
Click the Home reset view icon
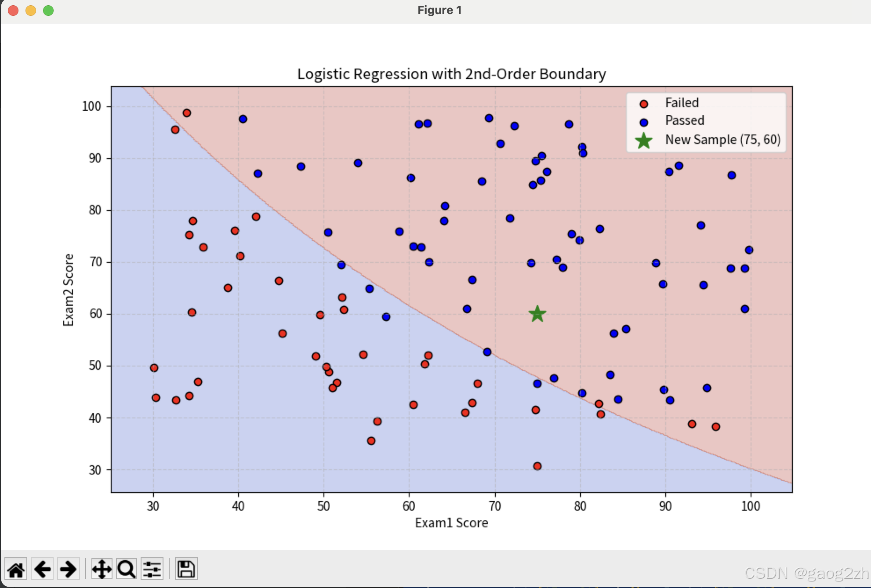click(16, 570)
